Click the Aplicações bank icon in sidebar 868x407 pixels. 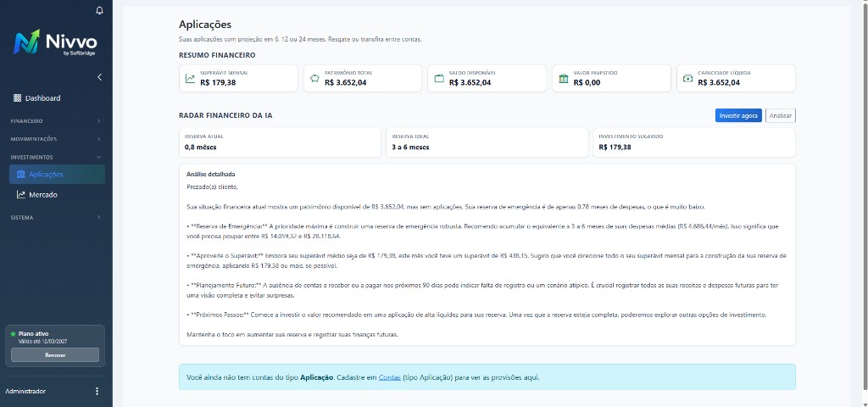[21, 175]
